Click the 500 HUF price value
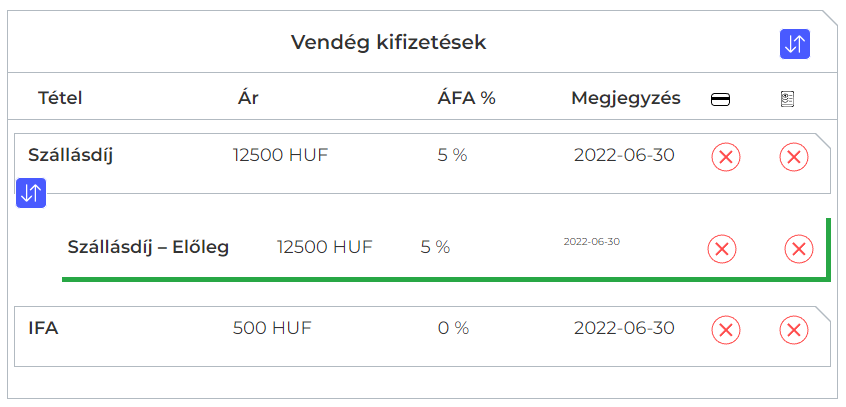The width and height of the screenshot is (846, 407). (272, 327)
